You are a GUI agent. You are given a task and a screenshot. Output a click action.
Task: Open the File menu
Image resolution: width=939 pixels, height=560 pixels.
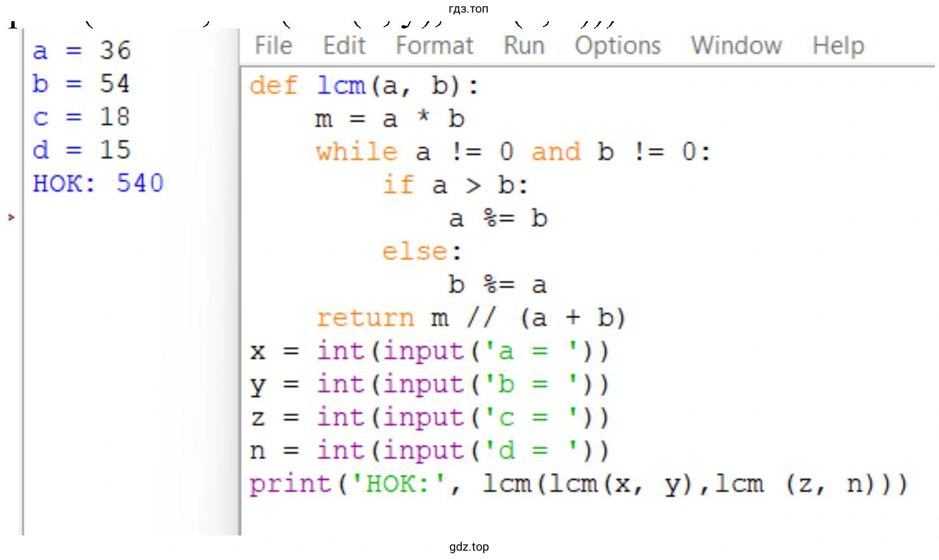[273, 46]
